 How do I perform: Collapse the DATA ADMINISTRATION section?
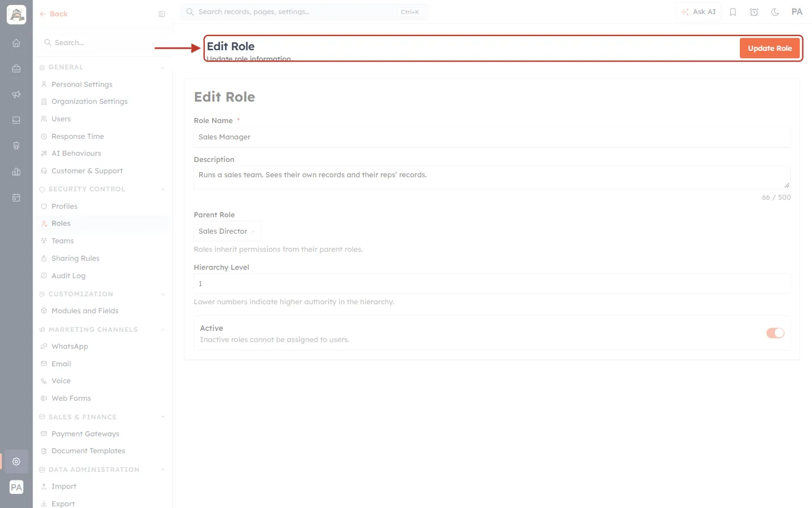click(x=162, y=470)
